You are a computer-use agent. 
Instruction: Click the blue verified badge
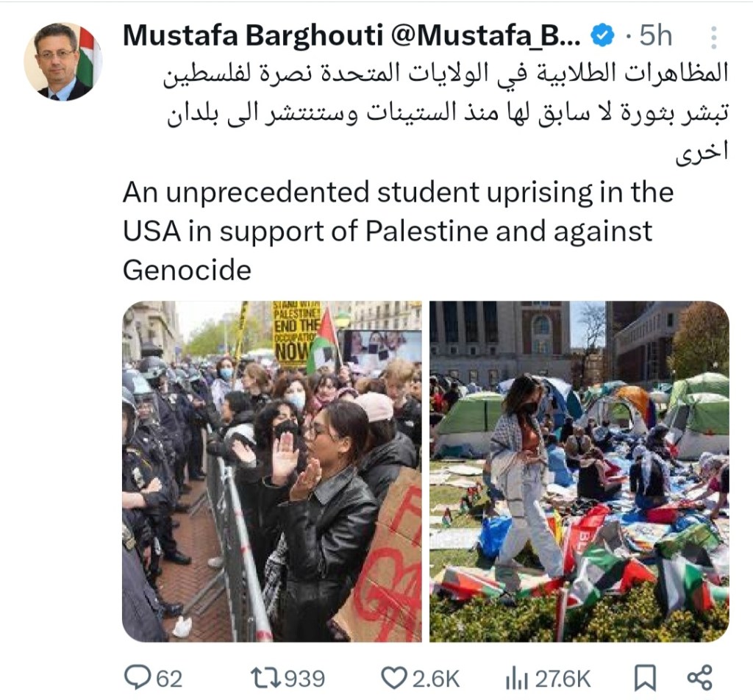tap(602, 36)
